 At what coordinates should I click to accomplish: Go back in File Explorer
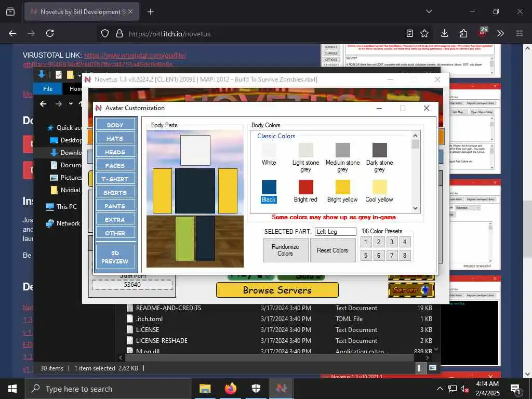43,104
